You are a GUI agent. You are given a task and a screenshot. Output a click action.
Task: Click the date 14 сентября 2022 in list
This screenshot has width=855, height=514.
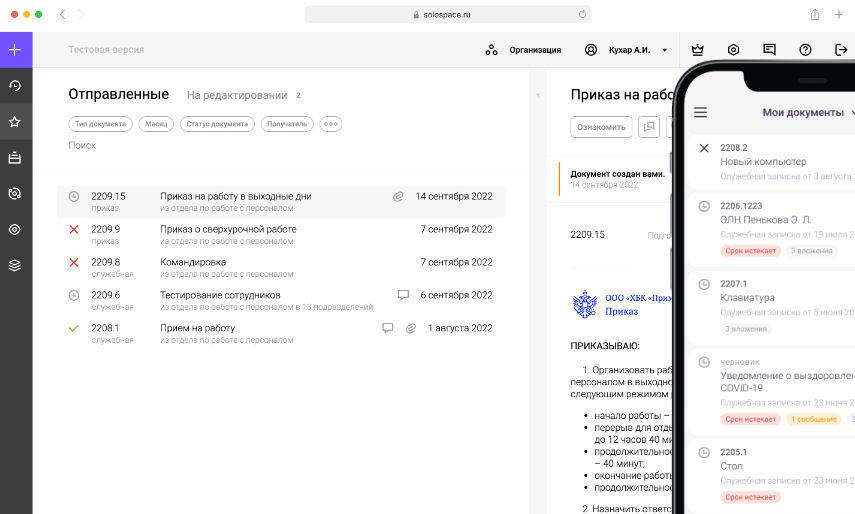point(454,196)
